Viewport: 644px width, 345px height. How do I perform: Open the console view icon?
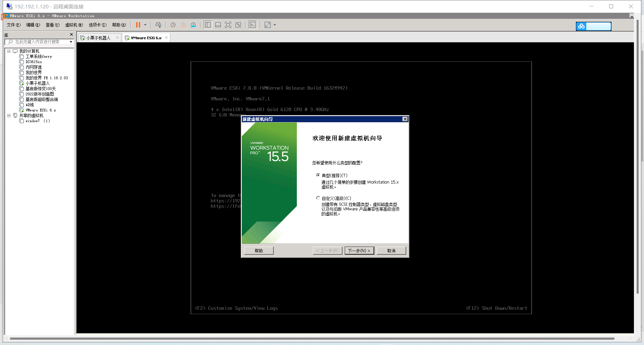click(253, 25)
